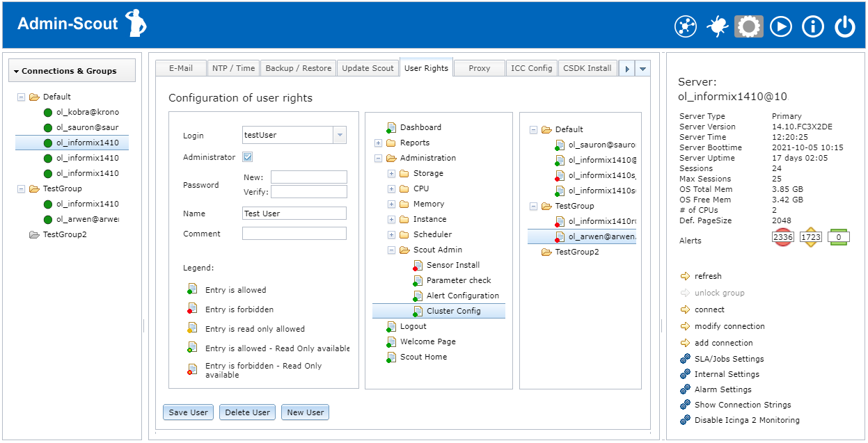Toggle permission icon for Welcome Page
The height and width of the screenshot is (443, 868).
tap(391, 342)
